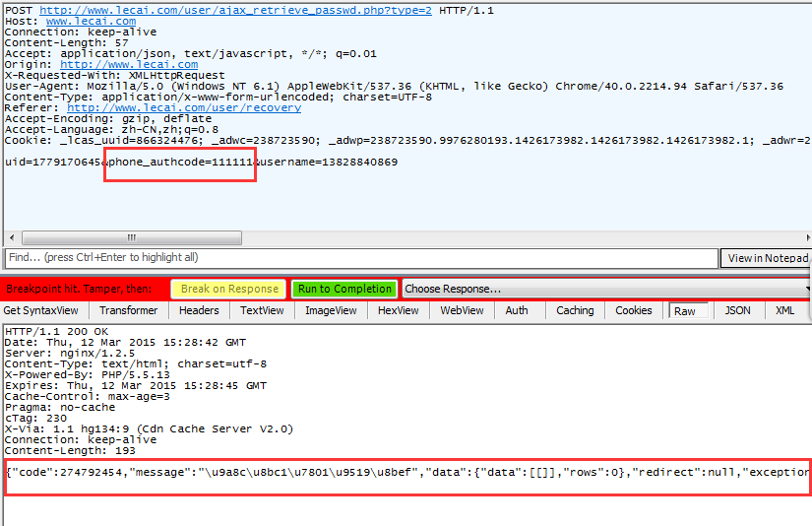Click the Expires response header line
The height and width of the screenshot is (526, 812).
tap(136, 386)
